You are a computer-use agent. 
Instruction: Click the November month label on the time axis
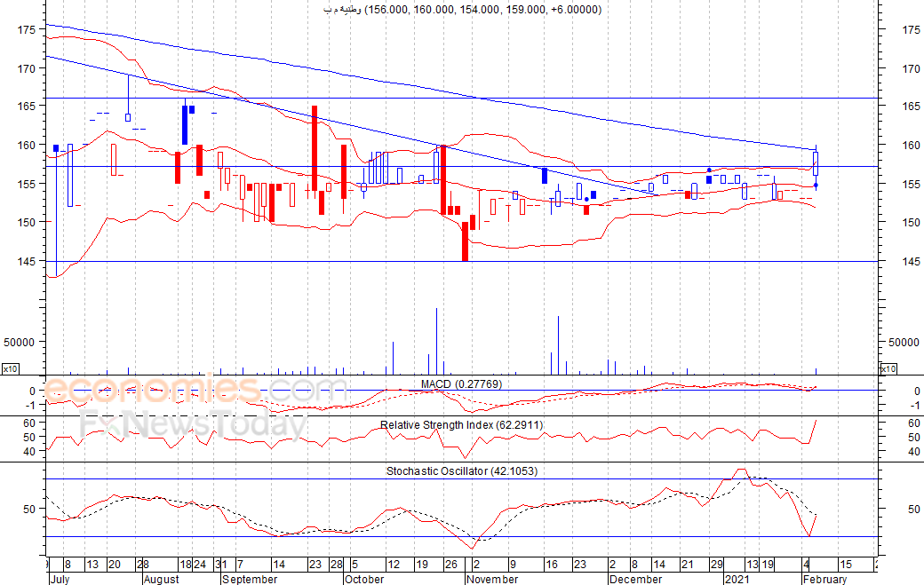pos(492,579)
